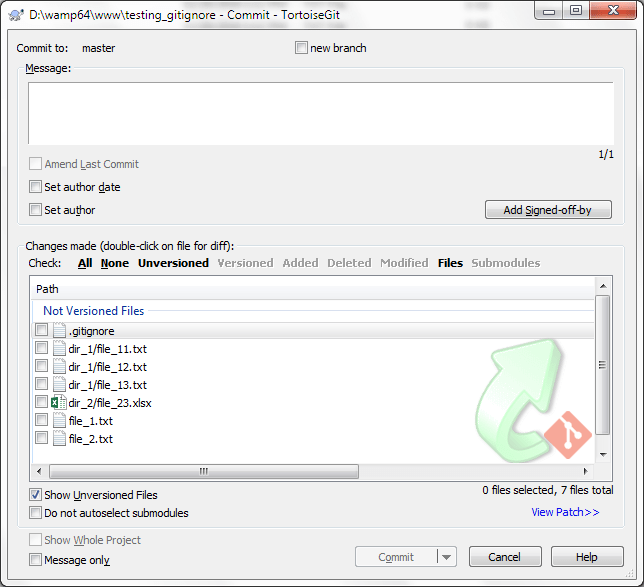Click the Commit button

(396, 557)
